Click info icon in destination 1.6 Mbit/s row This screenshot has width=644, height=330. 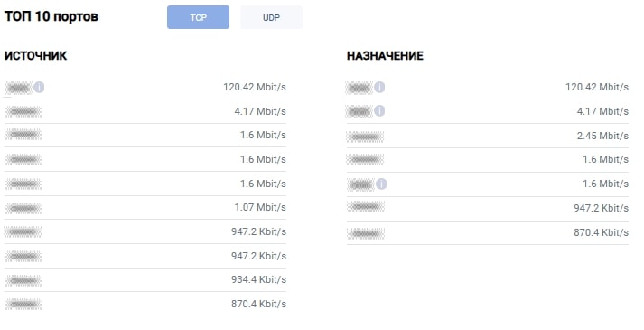point(381,184)
